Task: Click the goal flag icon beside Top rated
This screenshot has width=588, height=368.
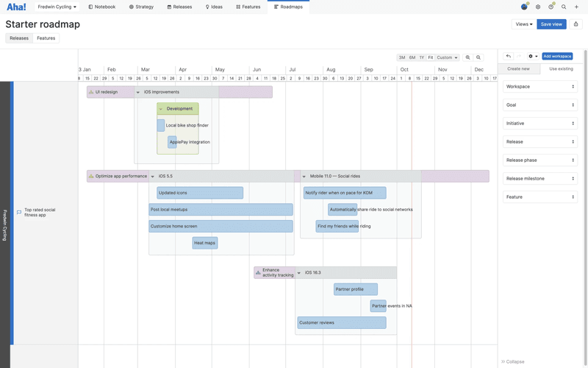Action: [x=19, y=213]
